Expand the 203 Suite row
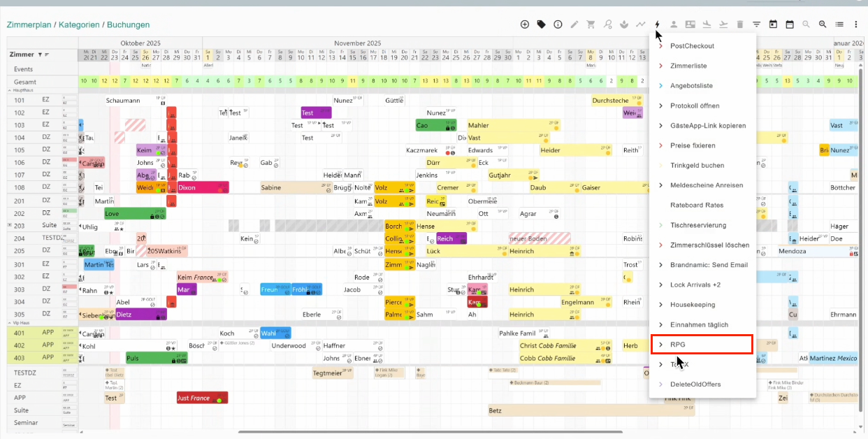The height and width of the screenshot is (439, 868). tap(10, 225)
